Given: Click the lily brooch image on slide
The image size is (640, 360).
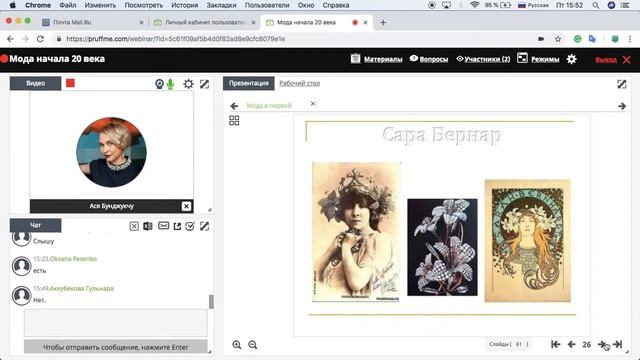Looking at the screenshot, I should (442, 247).
